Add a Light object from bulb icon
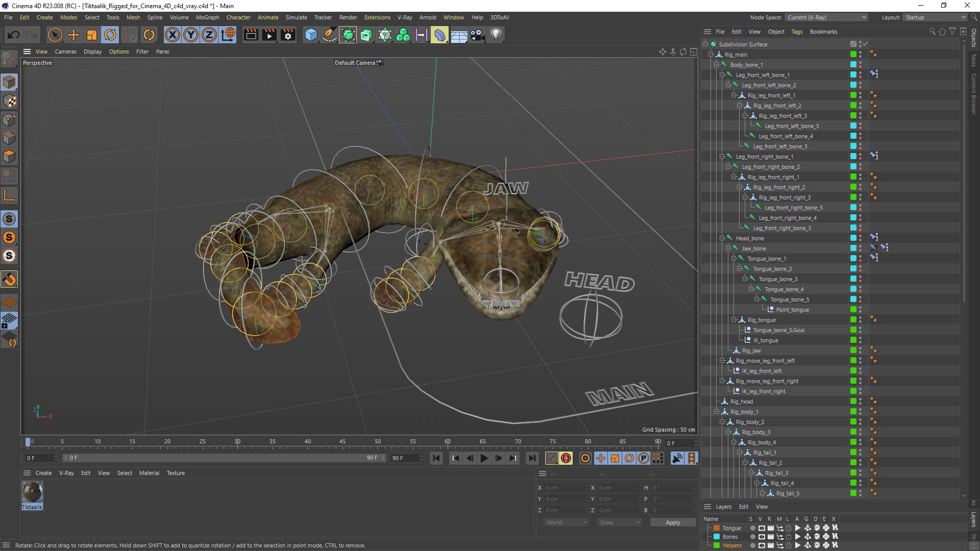This screenshot has height=551, width=980. [496, 35]
